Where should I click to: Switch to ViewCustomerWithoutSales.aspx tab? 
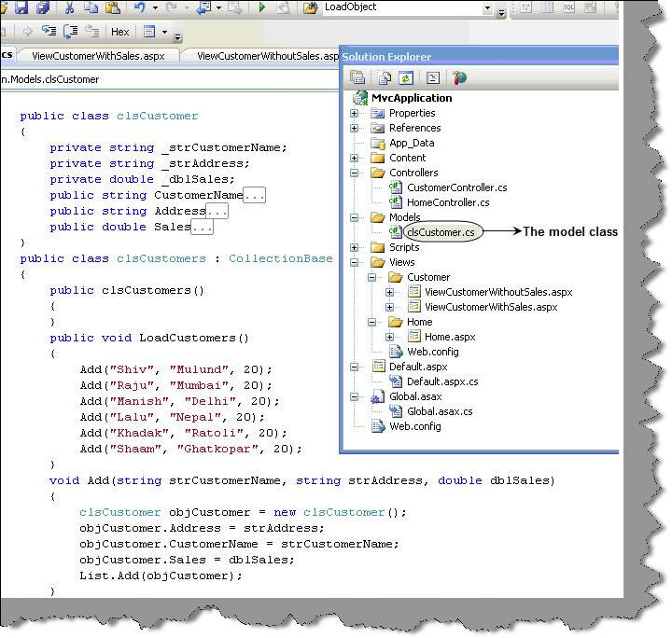pos(266,56)
